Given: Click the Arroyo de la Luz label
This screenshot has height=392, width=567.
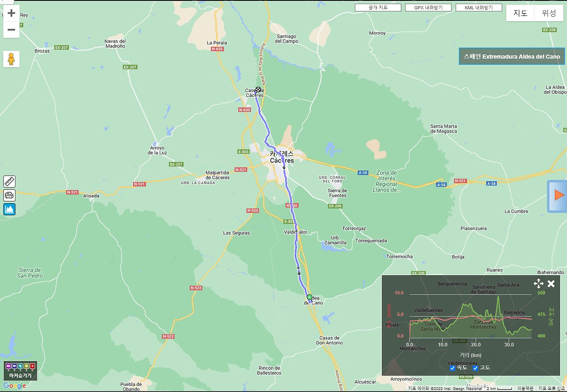Looking at the screenshot, I should tap(157, 150).
